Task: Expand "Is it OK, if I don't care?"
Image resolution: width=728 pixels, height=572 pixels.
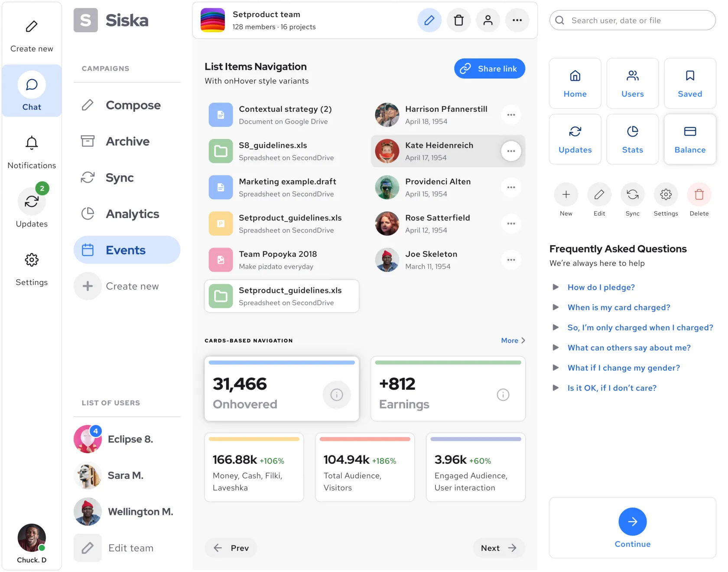Action: (611, 388)
